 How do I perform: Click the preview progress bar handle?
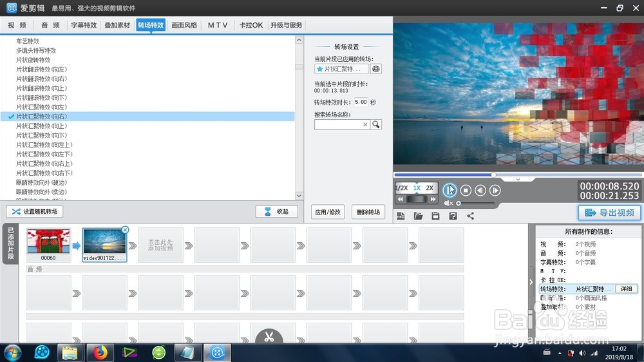[x=493, y=175]
